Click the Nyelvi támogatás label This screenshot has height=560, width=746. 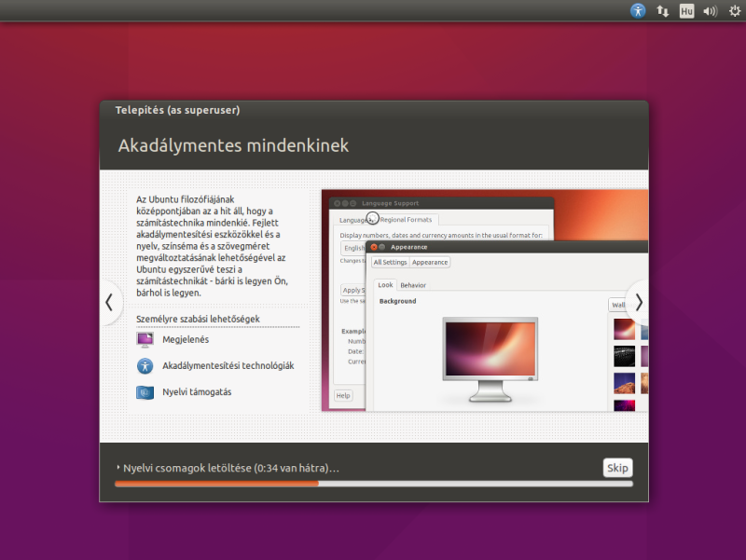(197, 391)
